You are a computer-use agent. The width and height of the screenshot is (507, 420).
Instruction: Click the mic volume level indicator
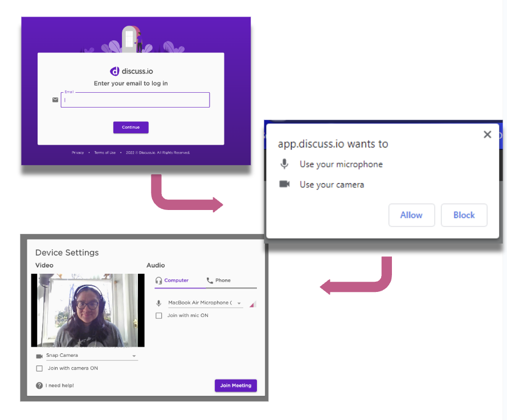click(253, 304)
